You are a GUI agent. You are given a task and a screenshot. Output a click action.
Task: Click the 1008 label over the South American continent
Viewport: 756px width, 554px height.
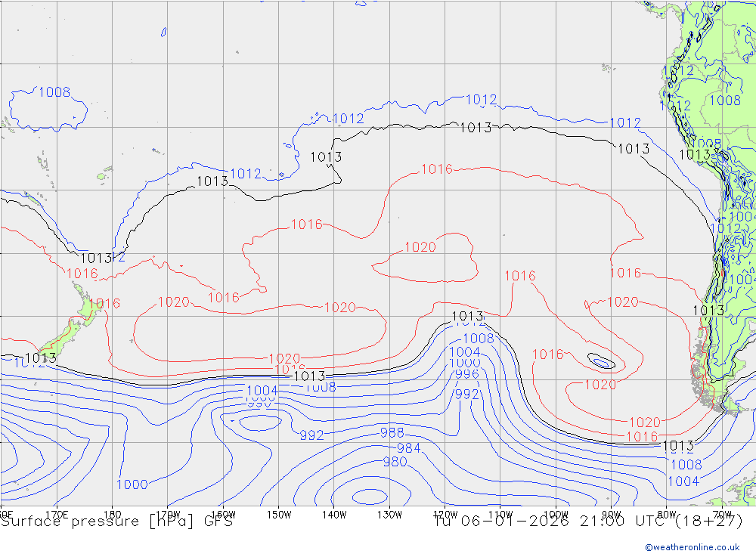click(x=725, y=101)
